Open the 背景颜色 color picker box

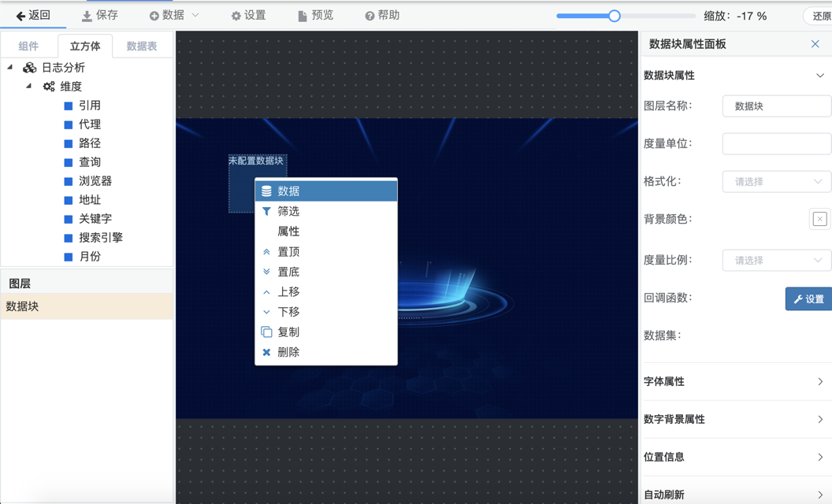tap(819, 220)
